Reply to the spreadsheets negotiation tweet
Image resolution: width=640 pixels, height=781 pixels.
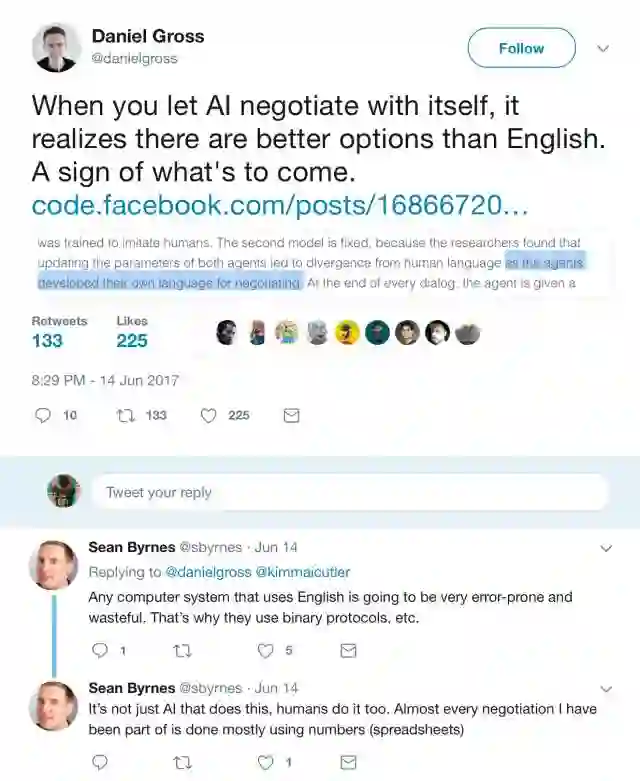(x=100, y=762)
